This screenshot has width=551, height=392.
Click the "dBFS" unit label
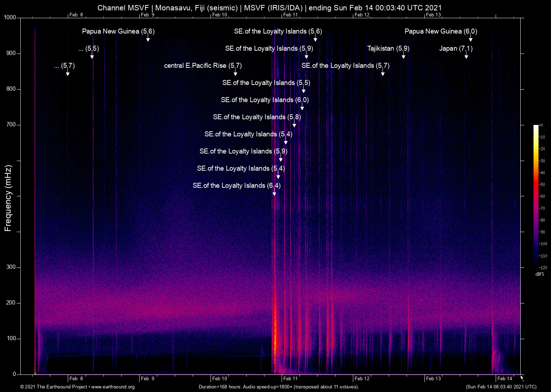(540, 274)
